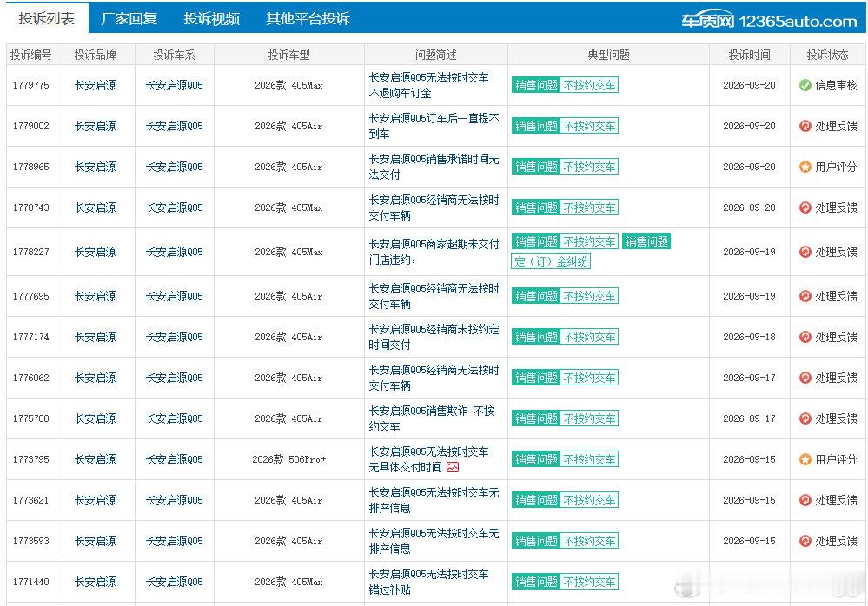Image resolution: width=868 pixels, height=606 pixels.
Task: Click date 2026-09-17 in row 1775788
Action: pos(749,418)
